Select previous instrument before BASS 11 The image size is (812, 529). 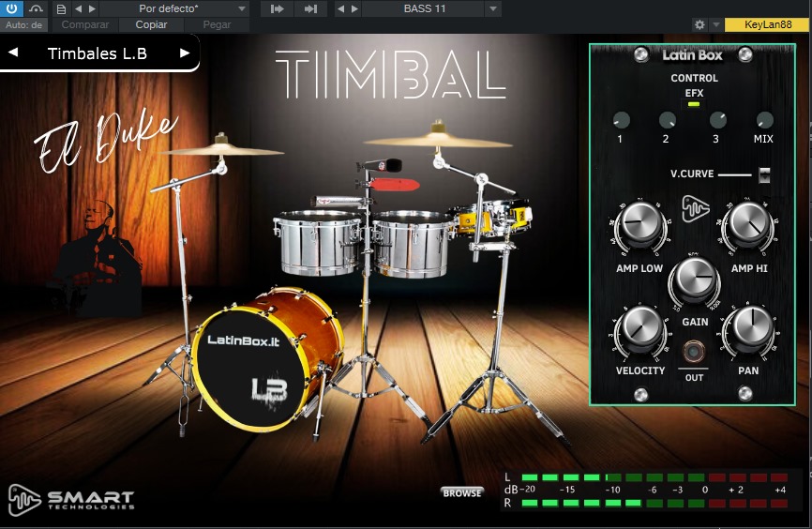coord(340,8)
